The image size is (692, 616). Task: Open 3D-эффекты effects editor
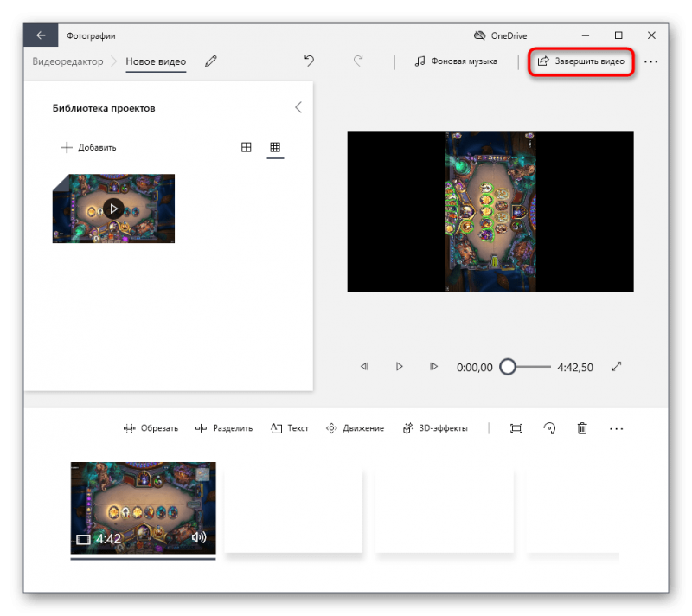(x=435, y=428)
